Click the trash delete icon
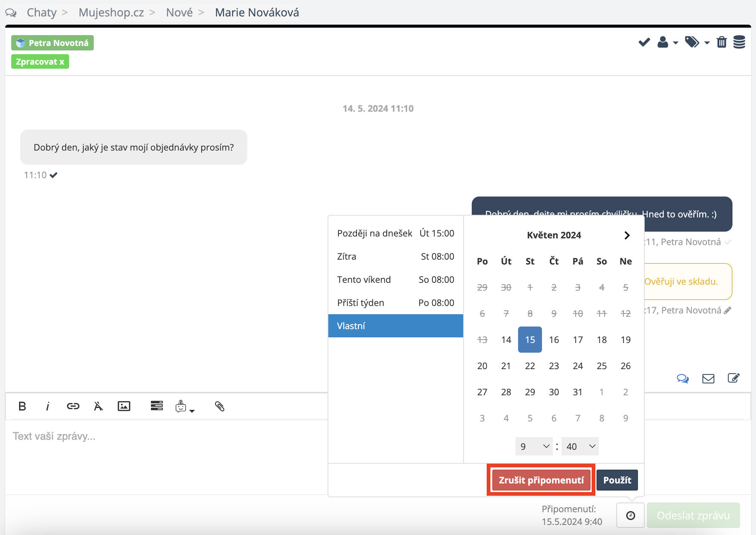Screen dimensions: 756x535 coord(722,42)
